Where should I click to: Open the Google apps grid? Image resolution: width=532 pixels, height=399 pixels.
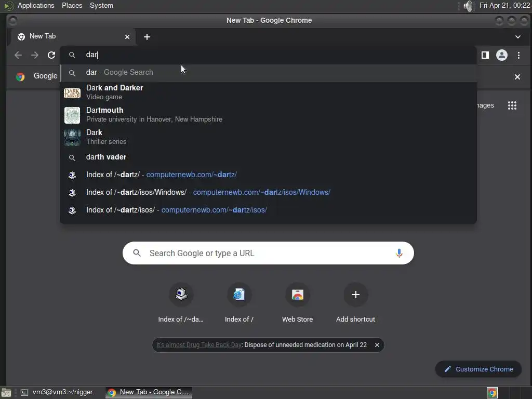click(x=512, y=105)
